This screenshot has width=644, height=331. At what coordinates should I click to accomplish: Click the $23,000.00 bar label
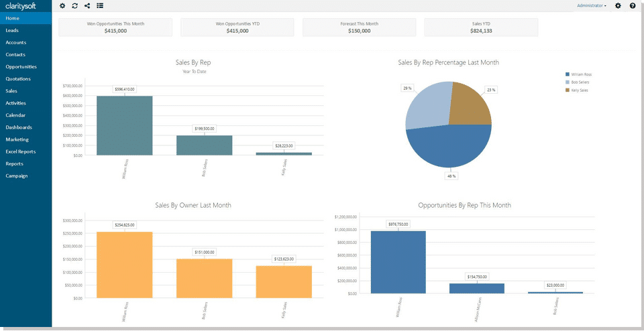[555, 285]
